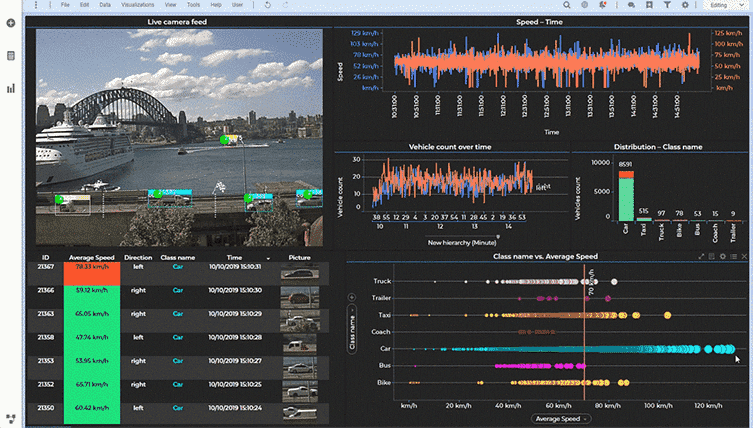Viewport: 754px width, 428px height.
Task: Open the search magnifier icon
Action: (567, 5)
